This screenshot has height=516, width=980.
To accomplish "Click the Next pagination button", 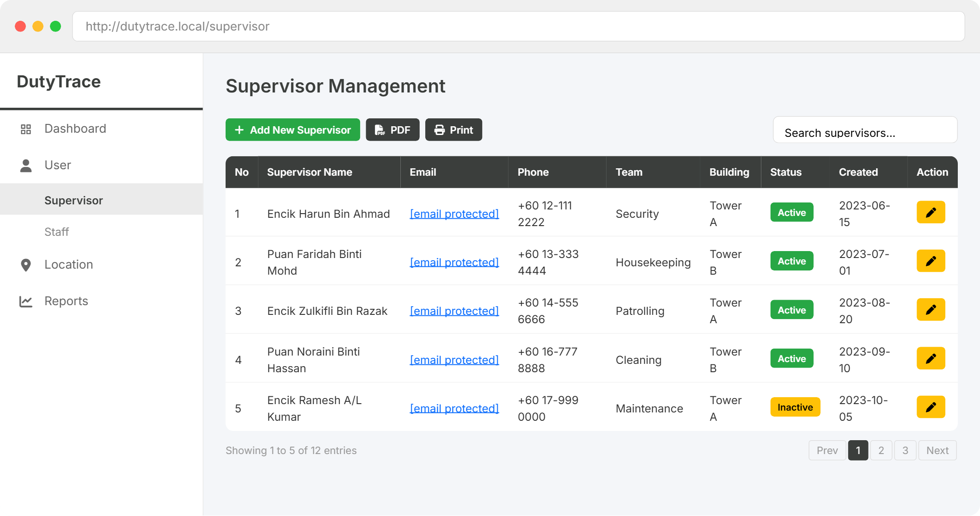I will point(937,450).
